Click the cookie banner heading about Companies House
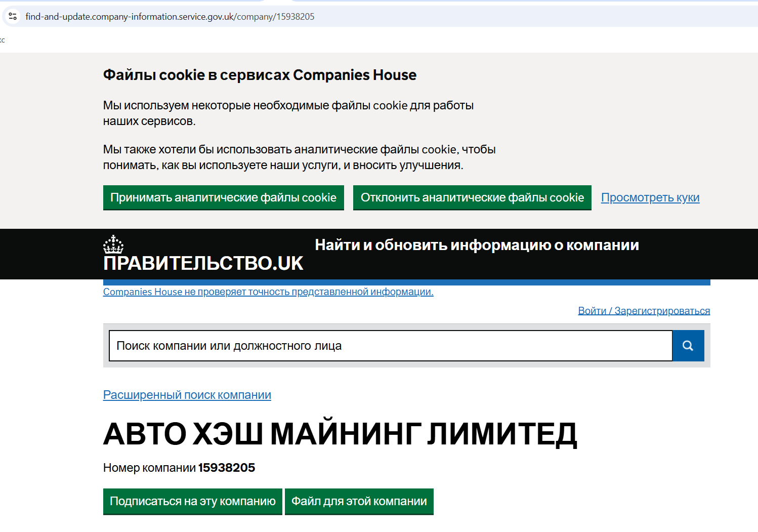This screenshot has width=758, height=532. tap(260, 75)
